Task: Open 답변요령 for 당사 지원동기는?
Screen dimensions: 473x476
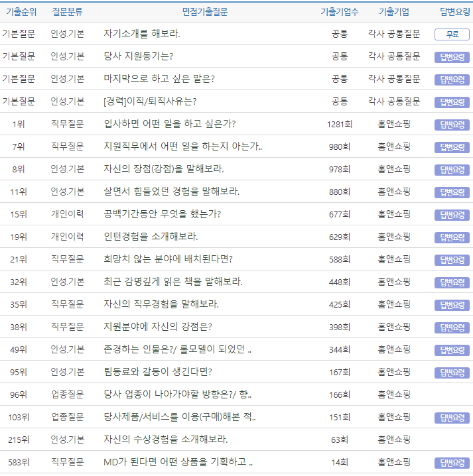Action: point(452,57)
